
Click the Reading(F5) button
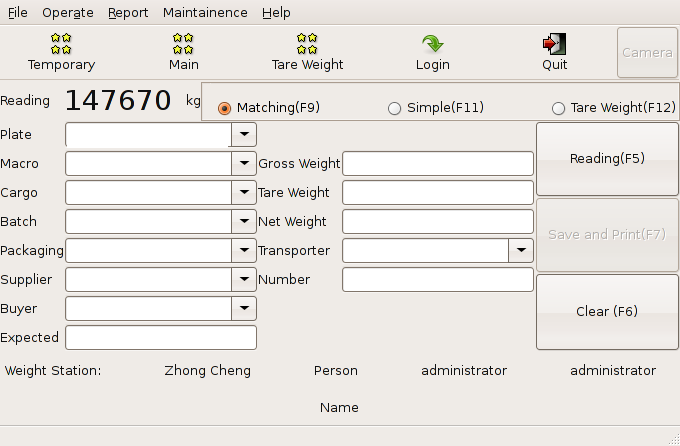tap(607, 159)
